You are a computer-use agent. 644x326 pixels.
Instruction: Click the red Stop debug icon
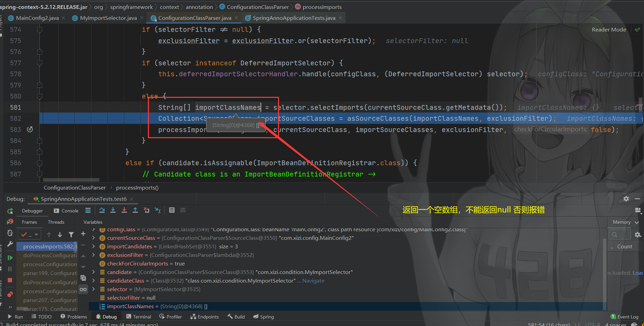pyautogui.click(x=10, y=280)
